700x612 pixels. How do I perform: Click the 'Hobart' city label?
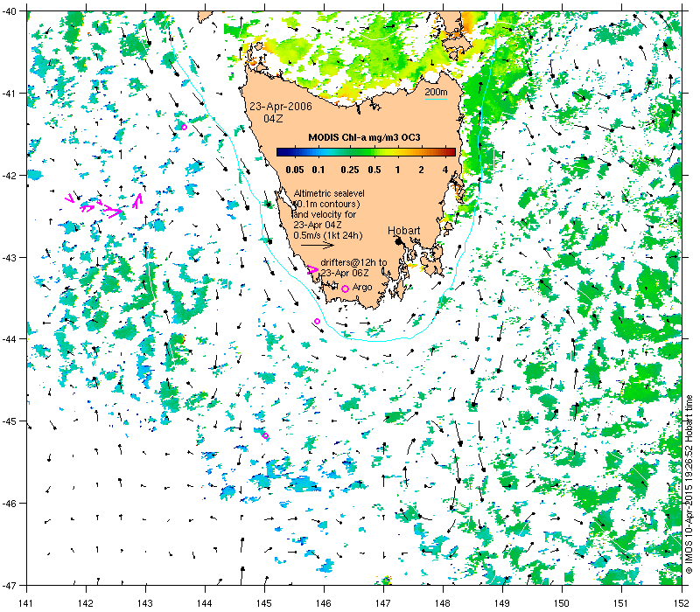(404, 231)
